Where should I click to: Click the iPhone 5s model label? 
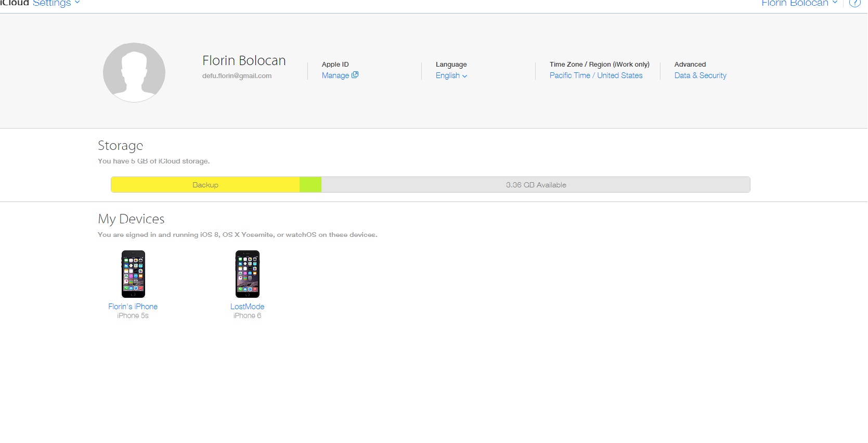[133, 315]
